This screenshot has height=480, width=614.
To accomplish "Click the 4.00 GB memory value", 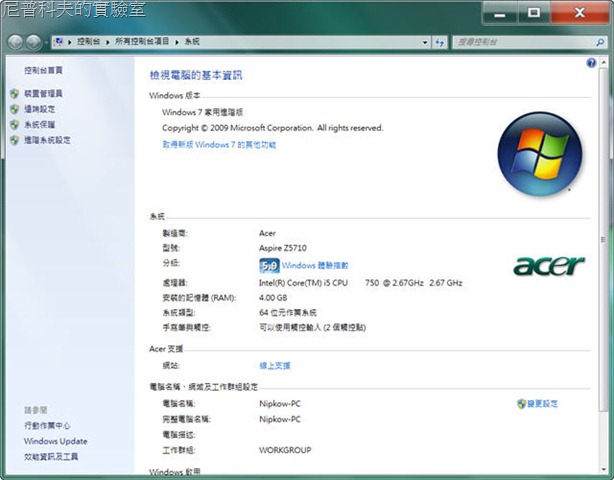I will tap(273, 298).
